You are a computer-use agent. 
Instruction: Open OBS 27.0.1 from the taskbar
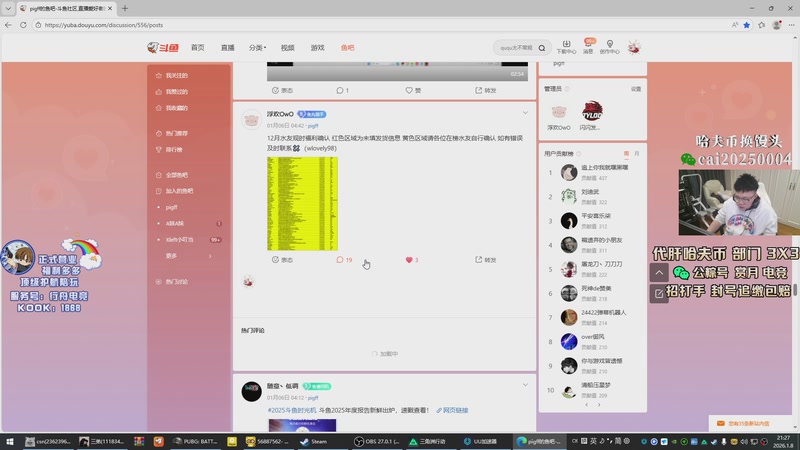click(x=377, y=441)
